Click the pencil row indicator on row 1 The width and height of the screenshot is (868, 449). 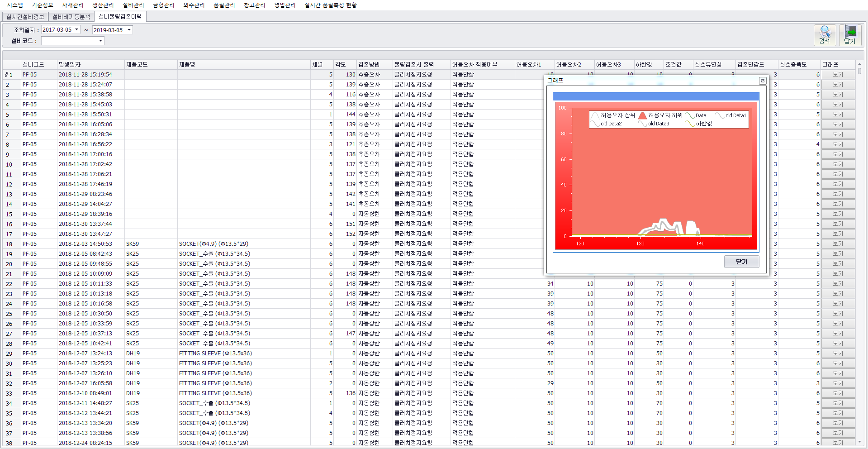tap(6, 75)
